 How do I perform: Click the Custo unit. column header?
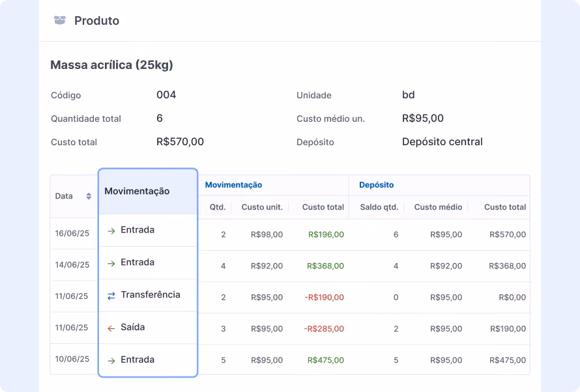[262, 207]
